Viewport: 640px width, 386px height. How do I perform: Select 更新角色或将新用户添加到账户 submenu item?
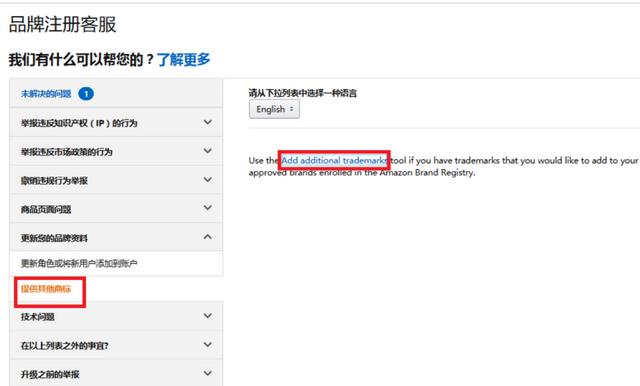point(79,264)
